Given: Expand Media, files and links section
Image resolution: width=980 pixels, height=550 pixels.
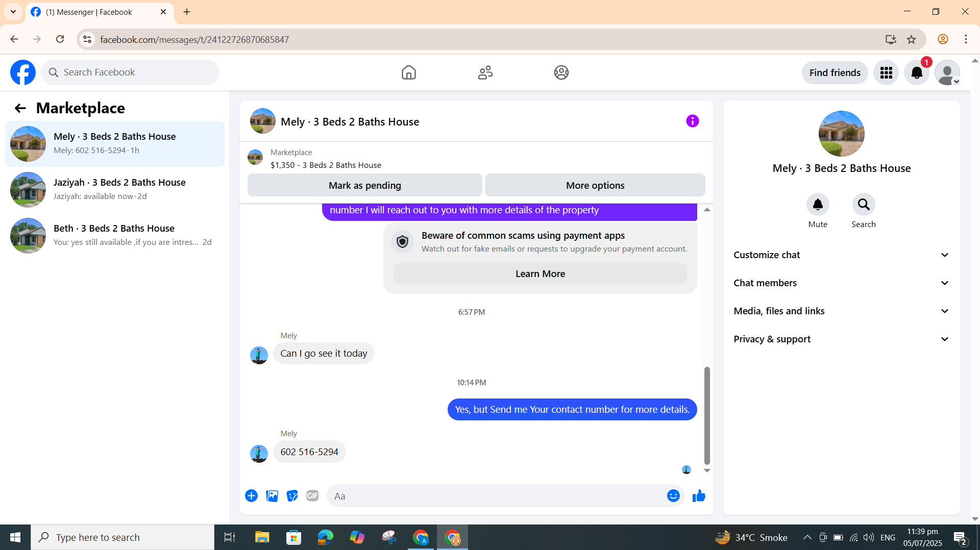Looking at the screenshot, I should pyautogui.click(x=841, y=311).
